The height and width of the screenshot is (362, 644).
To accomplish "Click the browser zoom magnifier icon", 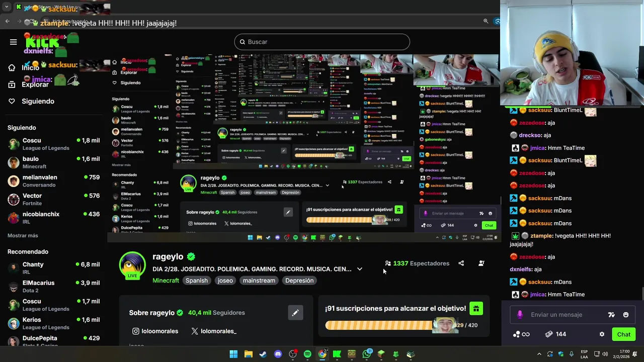I will 486,21.
